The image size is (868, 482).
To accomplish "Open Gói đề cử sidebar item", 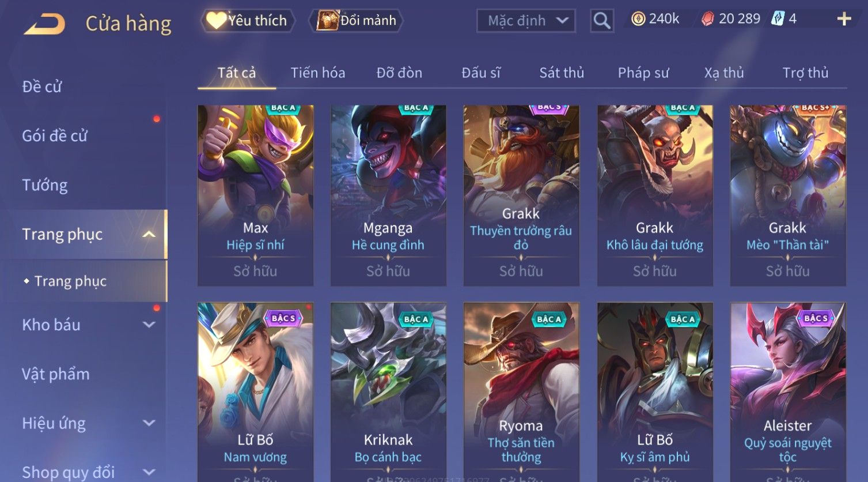I will pyautogui.click(x=55, y=136).
